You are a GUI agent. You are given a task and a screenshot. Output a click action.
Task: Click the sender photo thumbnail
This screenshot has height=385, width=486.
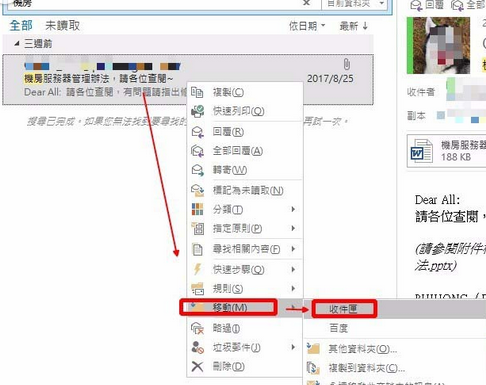point(438,45)
